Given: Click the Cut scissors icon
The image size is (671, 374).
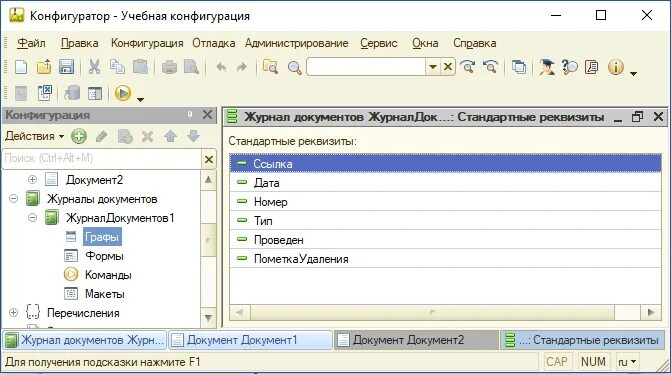Looking at the screenshot, I should coord(94,67).
